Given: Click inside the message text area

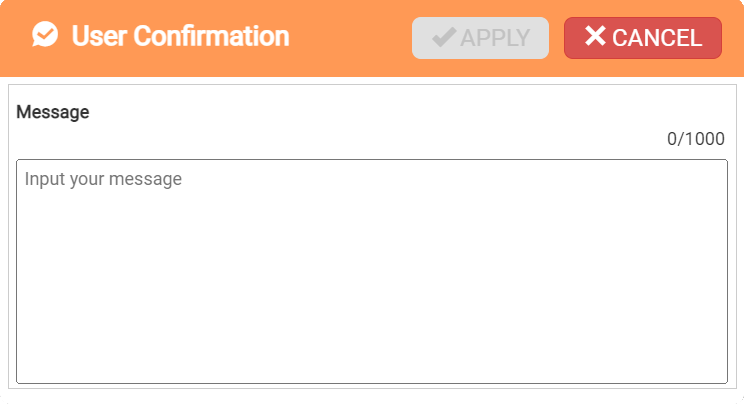Looking at the screenshot, I should click(372, 271).
